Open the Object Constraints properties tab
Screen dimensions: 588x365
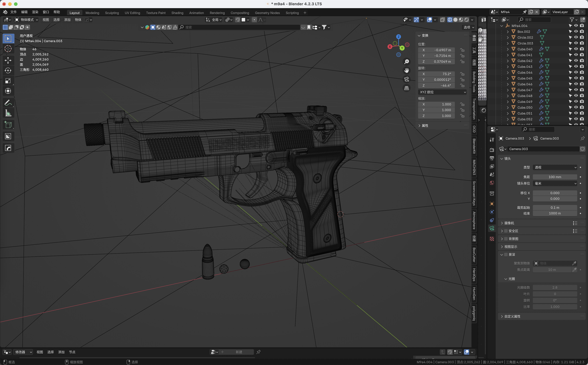(492, 220)
